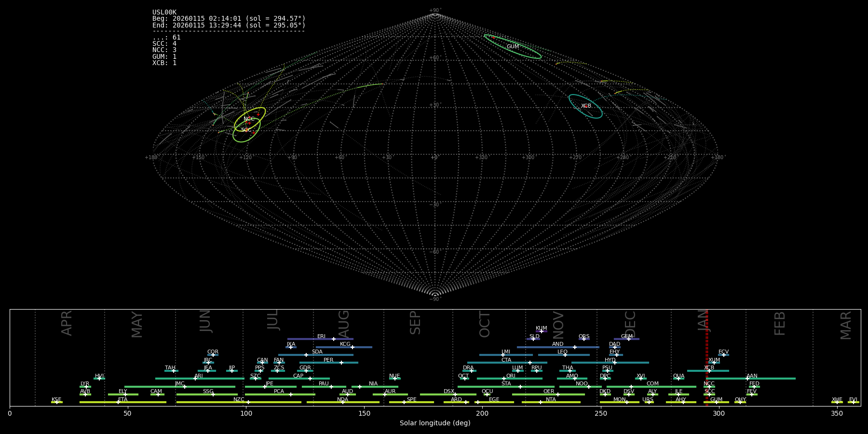Image resolution: width=868 pixels, height=434 pixels.
Task: Click the 'XCB: 1' count in the legend
Action: [164, 63]
